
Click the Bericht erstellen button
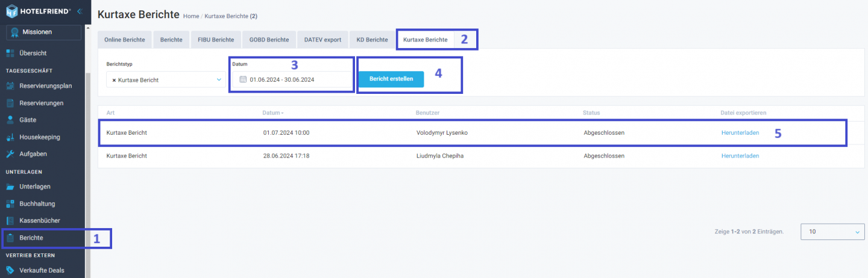pyautogui.click(x=391, y=79)
